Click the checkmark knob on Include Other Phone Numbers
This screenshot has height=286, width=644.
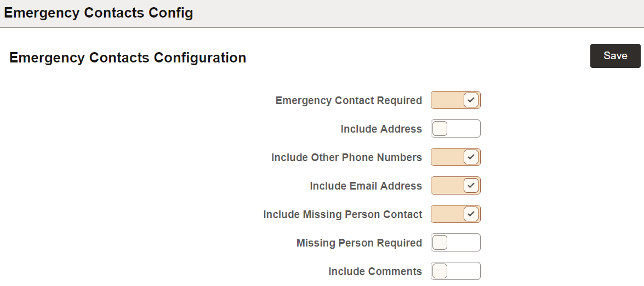coord(471,157)
